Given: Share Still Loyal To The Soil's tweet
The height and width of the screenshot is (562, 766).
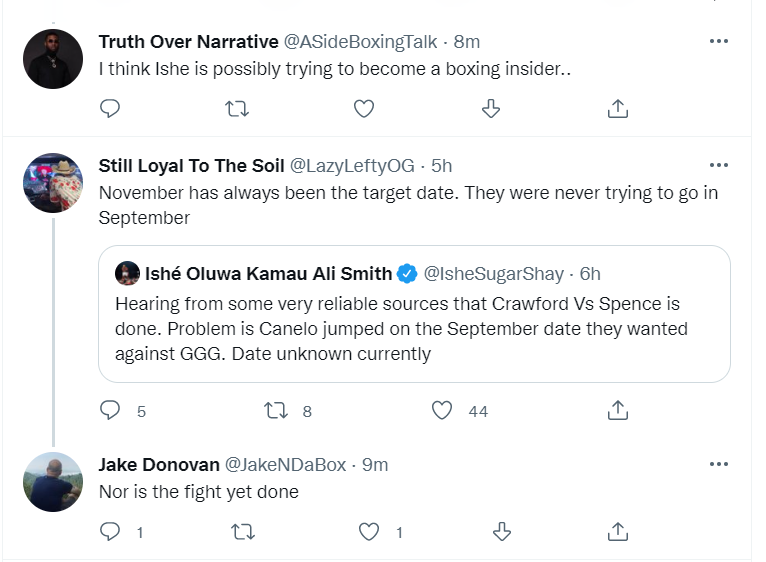Looking at the screenshot, I should pyautogui.click(x=618, y=410).
